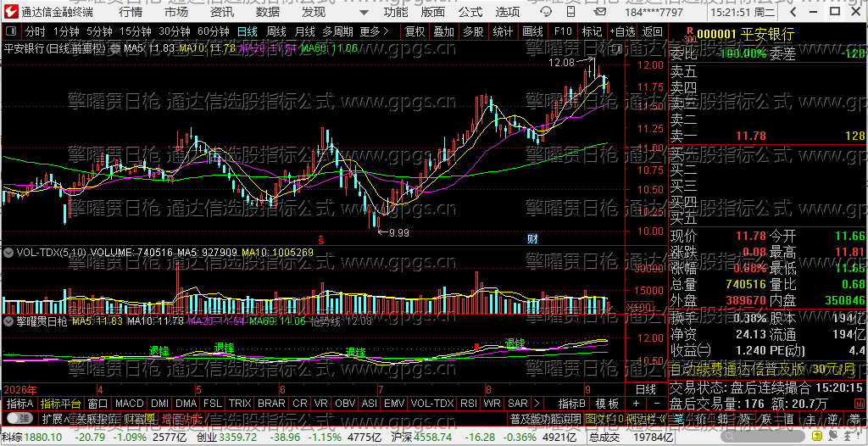This screenshot has width=868, height=446.
Task: Open the customer service headset icon
Action: [546, 12]
